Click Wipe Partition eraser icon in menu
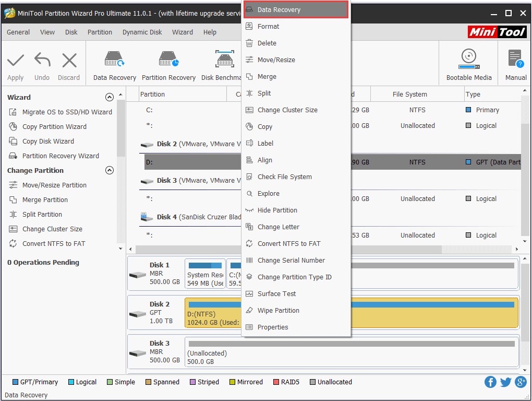Viewport: 532px width, 401px height. [x=249, y=310]
